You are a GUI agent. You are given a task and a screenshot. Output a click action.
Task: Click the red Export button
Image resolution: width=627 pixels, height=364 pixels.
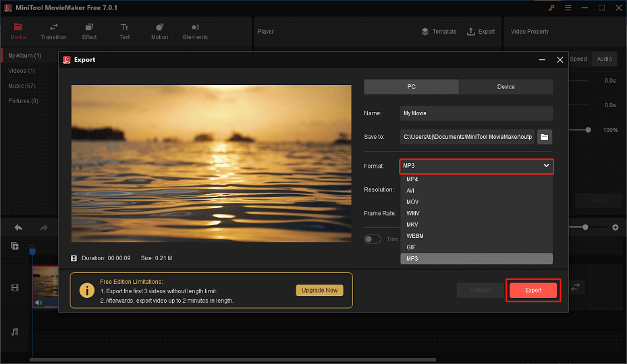(x=533, y=291)
